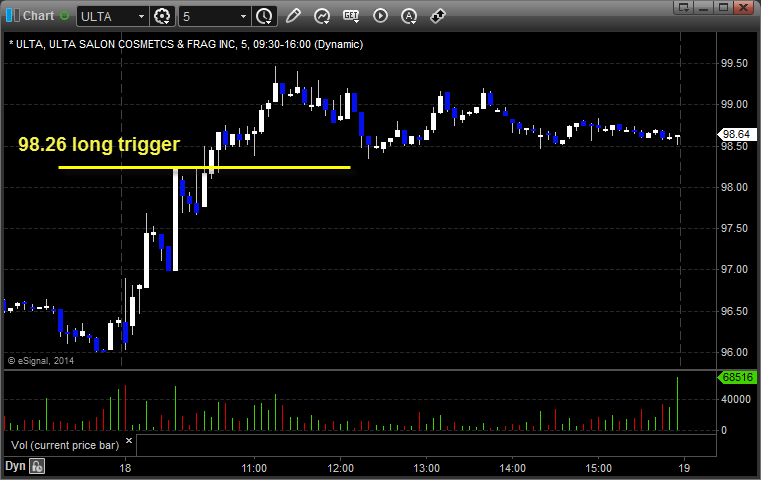Click the 97.00 price axis label
This screenshot has height=480, width=761.
[x=734, y=269]
